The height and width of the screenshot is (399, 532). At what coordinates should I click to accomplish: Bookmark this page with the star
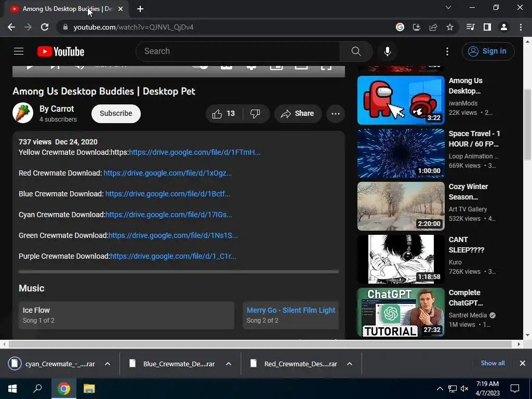click(x=449, y=27)
